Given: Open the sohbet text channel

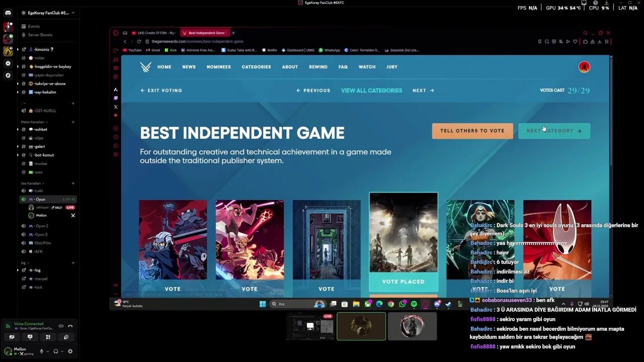Looking at the screenshot, I should click(48, 129).
